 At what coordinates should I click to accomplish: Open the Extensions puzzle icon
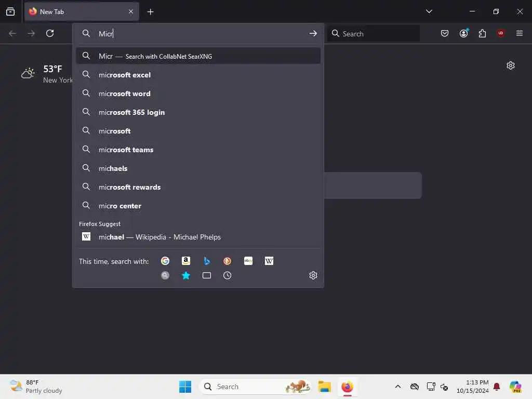[482, 33]
